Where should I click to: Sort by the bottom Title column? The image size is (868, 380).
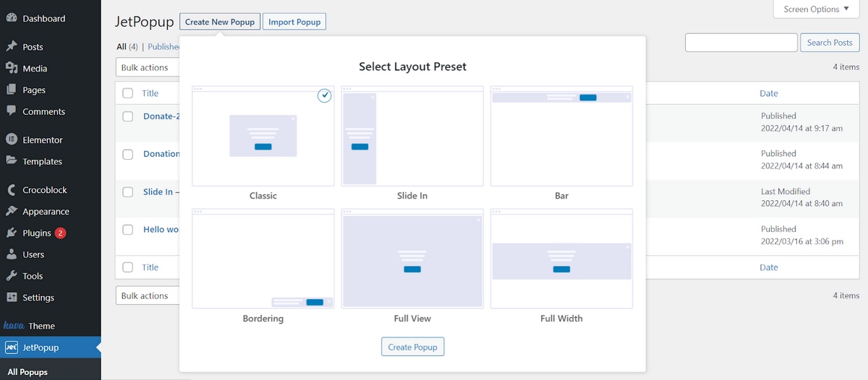coord(150,267)
